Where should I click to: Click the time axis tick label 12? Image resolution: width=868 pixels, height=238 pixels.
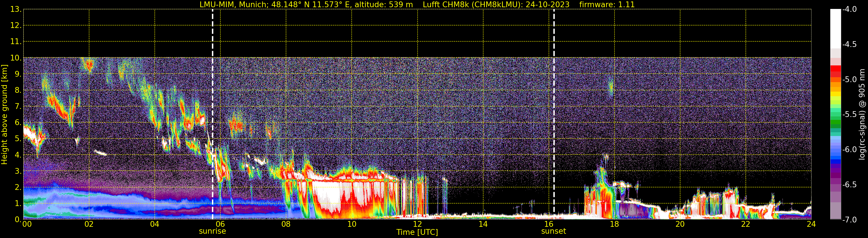417,224
